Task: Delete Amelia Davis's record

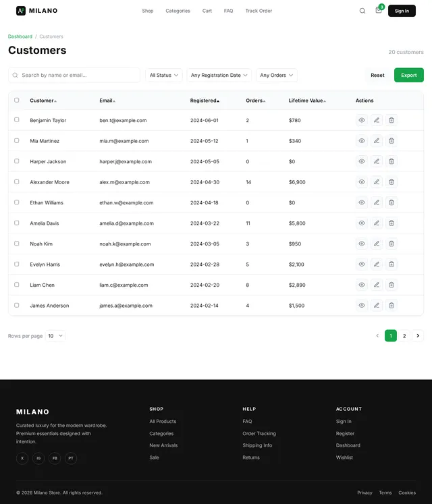Action: (x=391, y=223)
